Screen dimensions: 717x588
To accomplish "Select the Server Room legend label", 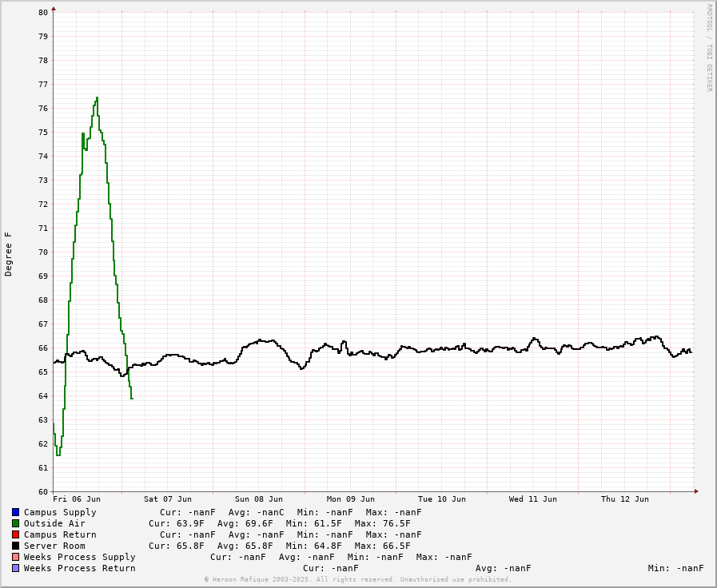I will pyautogui.click(x=54, y=546).
